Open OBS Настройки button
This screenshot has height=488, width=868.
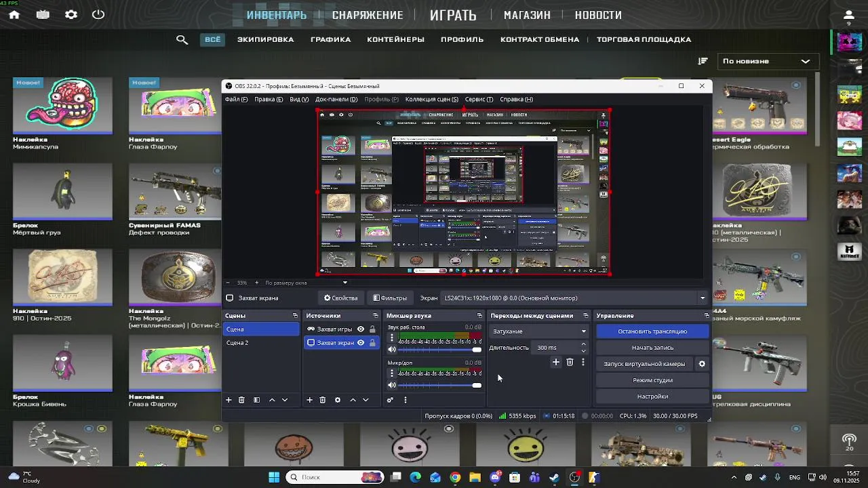pos(652,396)
